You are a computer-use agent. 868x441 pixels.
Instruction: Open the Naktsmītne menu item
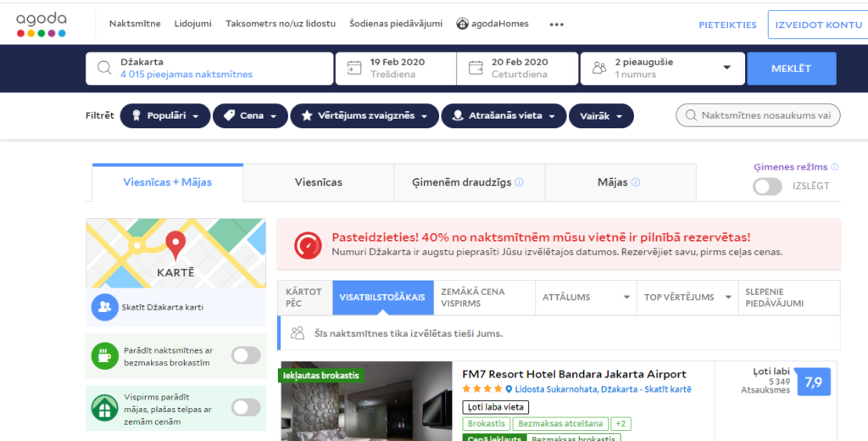pyautogui.click(x=135, y=24)
